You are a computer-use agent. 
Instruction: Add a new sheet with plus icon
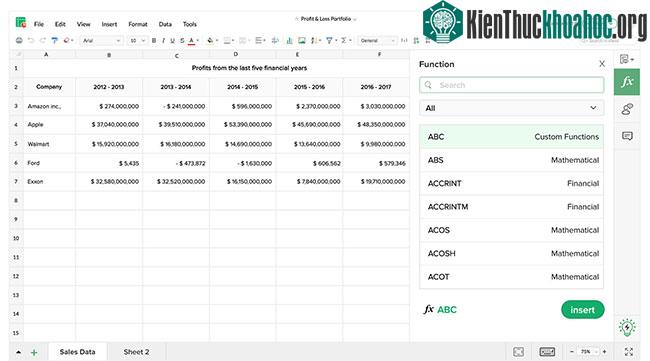pos(34,353)
